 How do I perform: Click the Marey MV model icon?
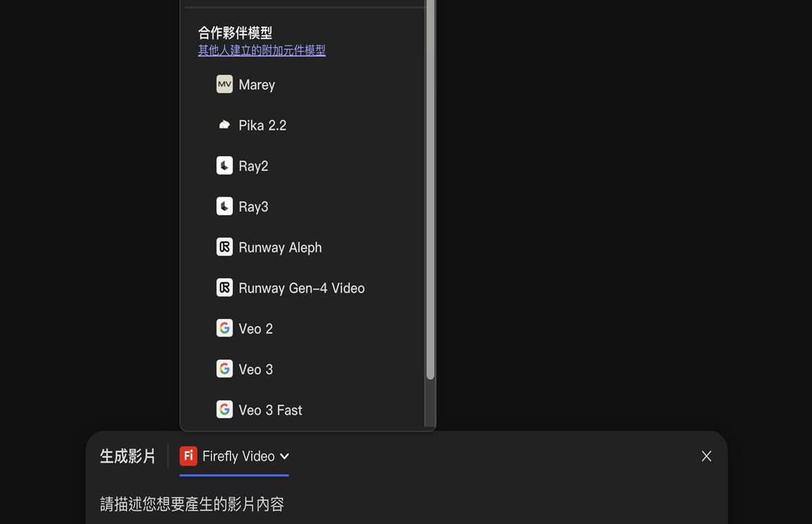click(225, 85)
